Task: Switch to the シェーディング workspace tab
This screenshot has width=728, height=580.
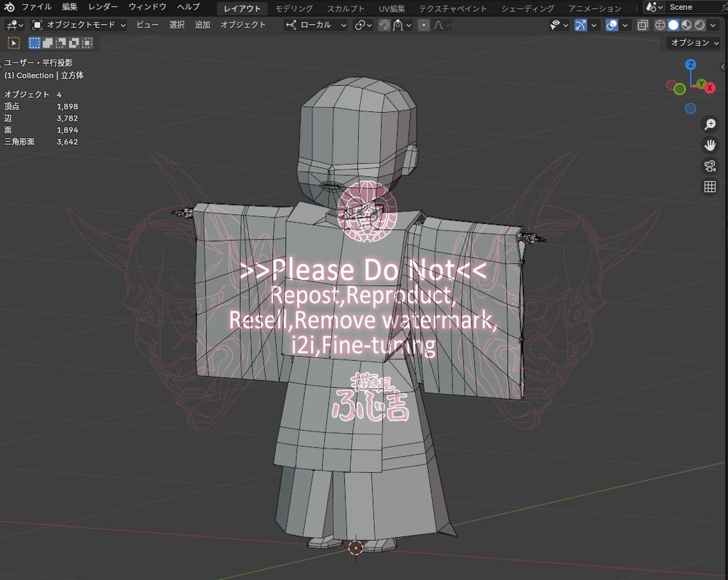Action: [x=527, y=8]
